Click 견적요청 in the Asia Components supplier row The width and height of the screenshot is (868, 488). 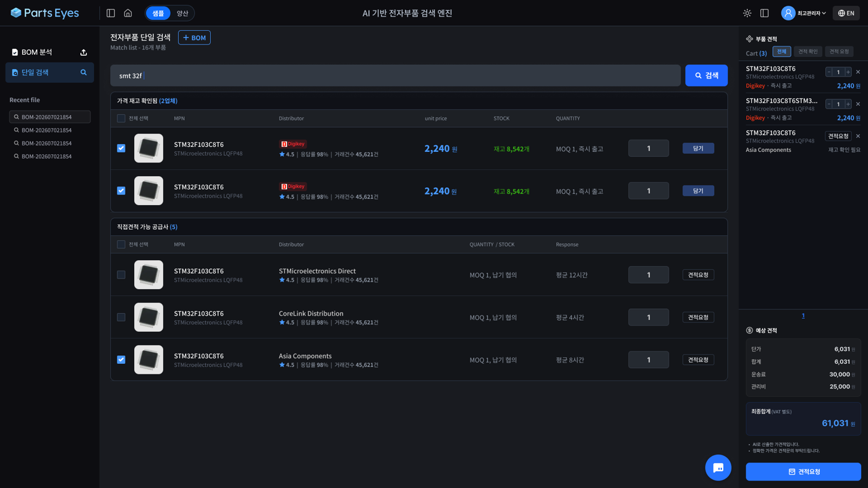tap(698, 360)
